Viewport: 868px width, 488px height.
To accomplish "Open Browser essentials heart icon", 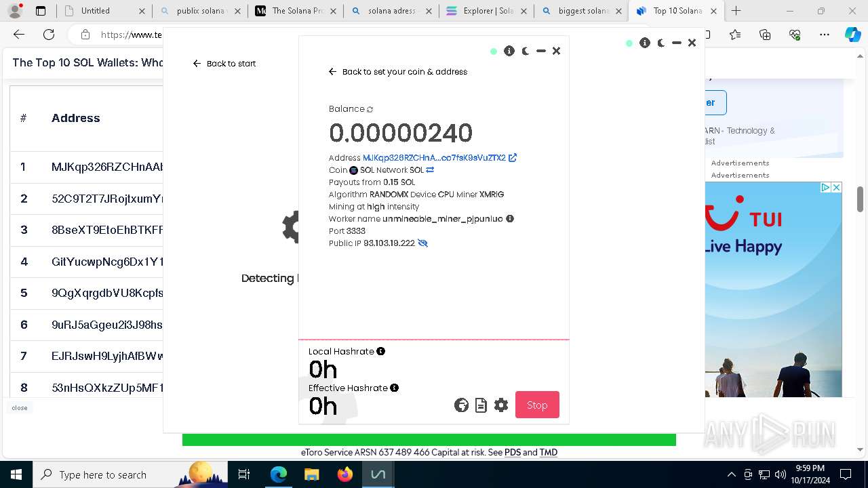I will (x=795, y=35).
